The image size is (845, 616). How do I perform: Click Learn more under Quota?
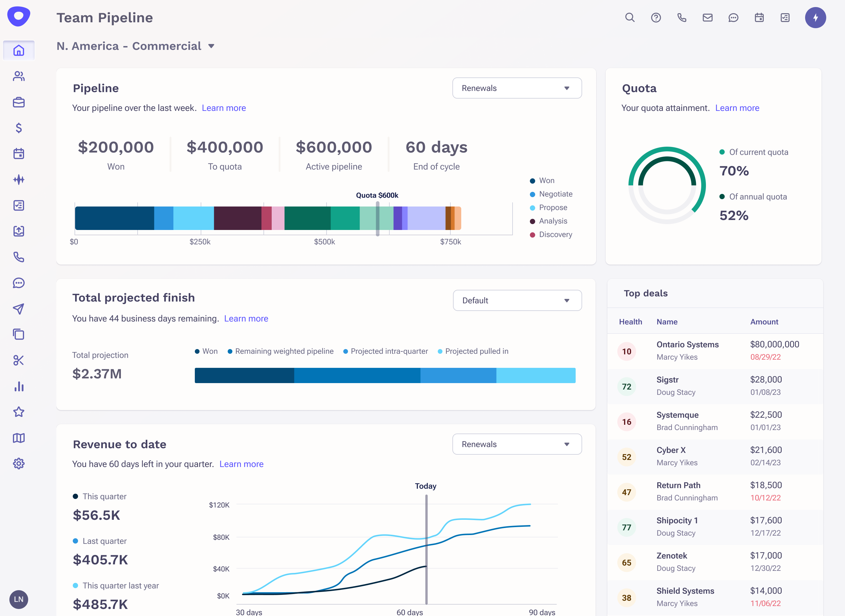(x=737, y=108)
